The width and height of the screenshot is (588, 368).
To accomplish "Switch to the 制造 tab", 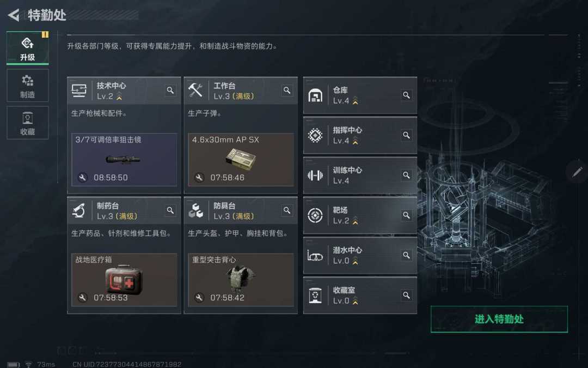I will coord(28,86).
